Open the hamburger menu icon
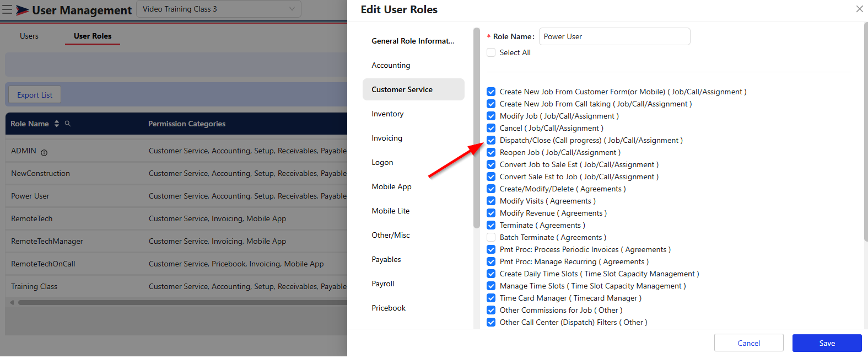868x358 pixels. (7, 9)
